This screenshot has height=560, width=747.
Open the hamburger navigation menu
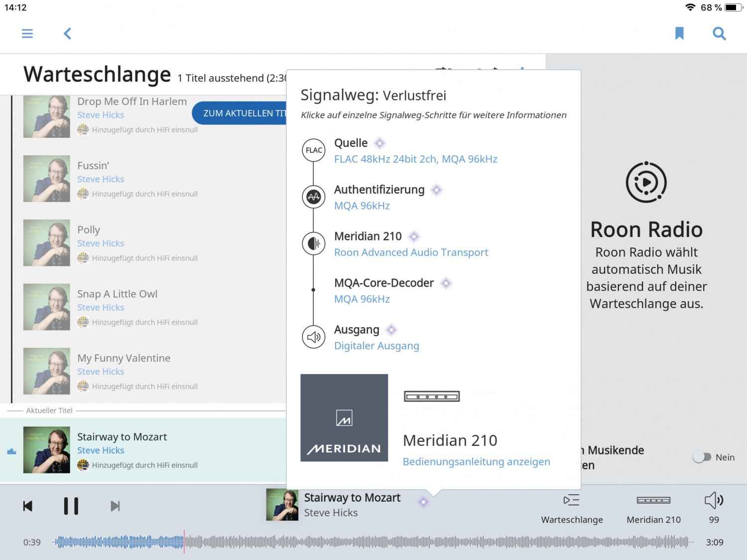(x=27, y=33)
